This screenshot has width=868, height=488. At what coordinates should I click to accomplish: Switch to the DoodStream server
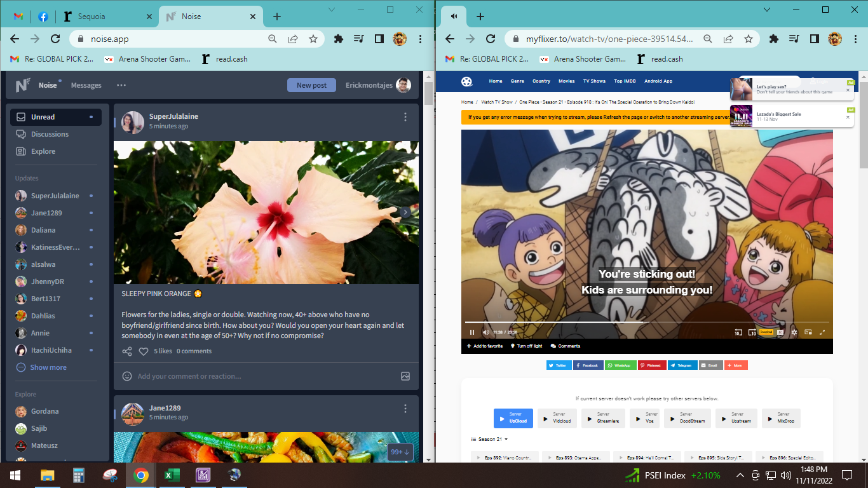(x=687, y=418)
